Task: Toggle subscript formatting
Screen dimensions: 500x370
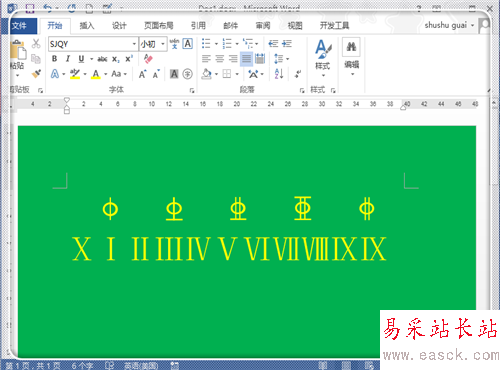Action: pyautogui.click(x=116, y=59)
